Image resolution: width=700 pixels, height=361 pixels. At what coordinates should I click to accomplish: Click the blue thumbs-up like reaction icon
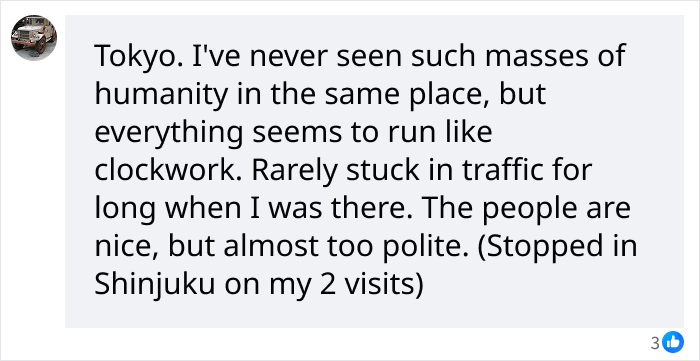pyautogui.click(x=673, y=343)
